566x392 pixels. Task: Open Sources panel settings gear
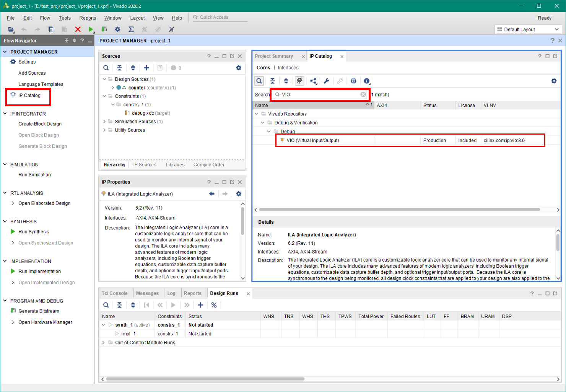pyautogui.click(x=239, y=68)
